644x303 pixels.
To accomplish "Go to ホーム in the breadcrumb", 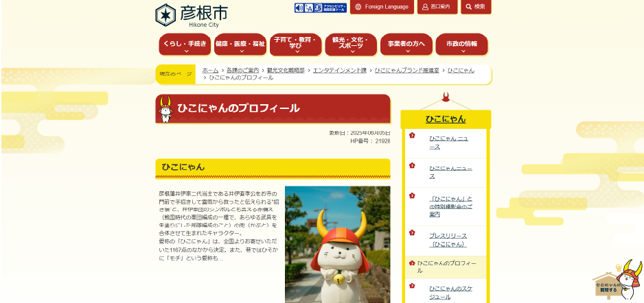I will (x=210, y=70).
